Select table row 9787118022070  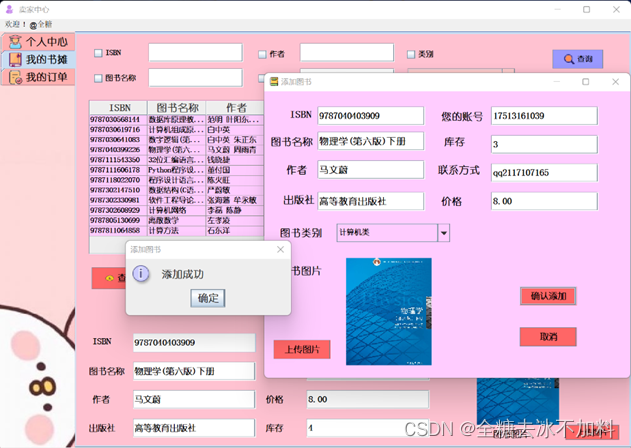click(177, 180)
